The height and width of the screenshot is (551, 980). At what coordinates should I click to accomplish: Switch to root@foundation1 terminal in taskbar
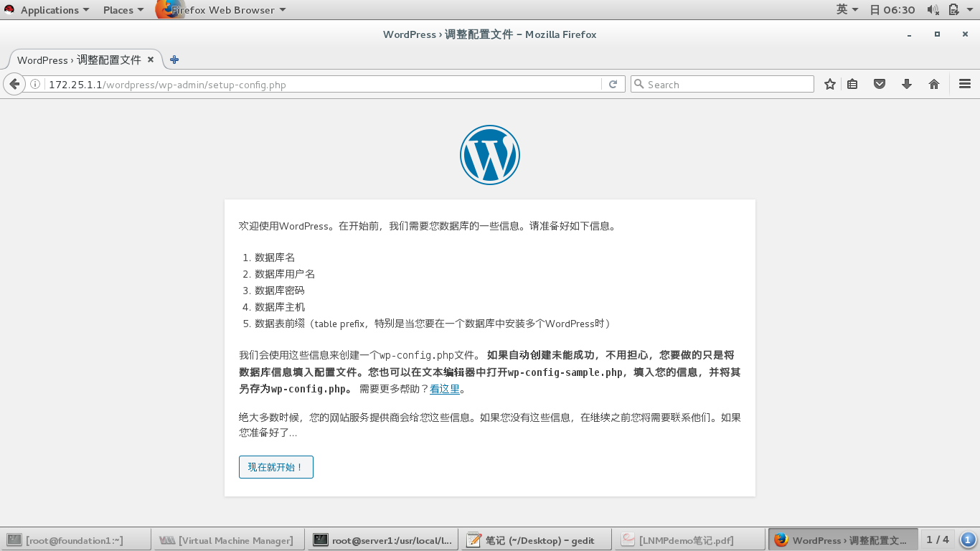(75, 540)
